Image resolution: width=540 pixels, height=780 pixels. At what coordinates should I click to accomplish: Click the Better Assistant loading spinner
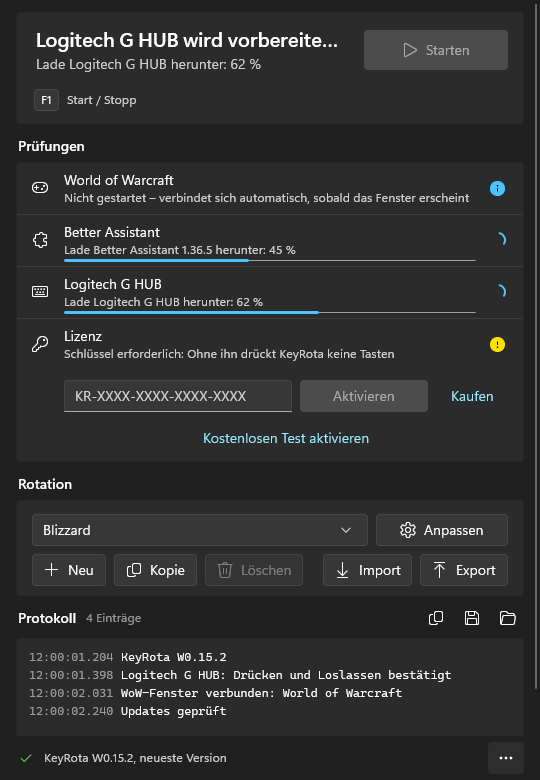click(x=500, y=240)
